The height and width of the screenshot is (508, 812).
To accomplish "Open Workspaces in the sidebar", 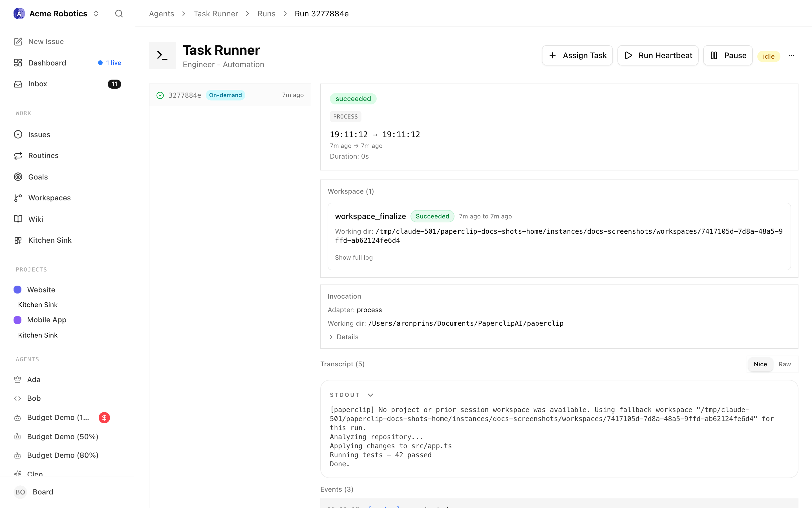I will 67,198.
